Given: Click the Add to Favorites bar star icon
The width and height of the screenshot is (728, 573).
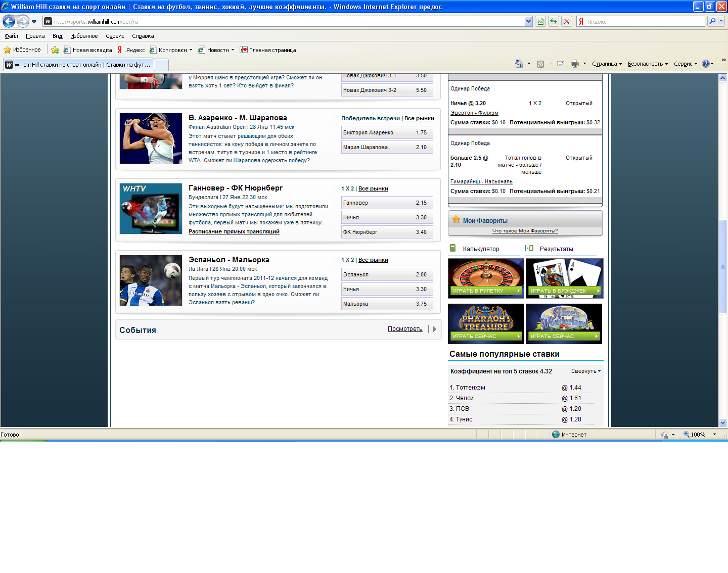Looking at the screenshot, I should (55, 50).
